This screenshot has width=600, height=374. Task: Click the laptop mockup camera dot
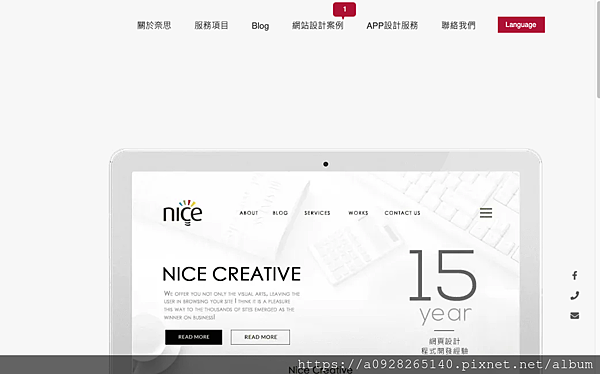pos(326,164)
